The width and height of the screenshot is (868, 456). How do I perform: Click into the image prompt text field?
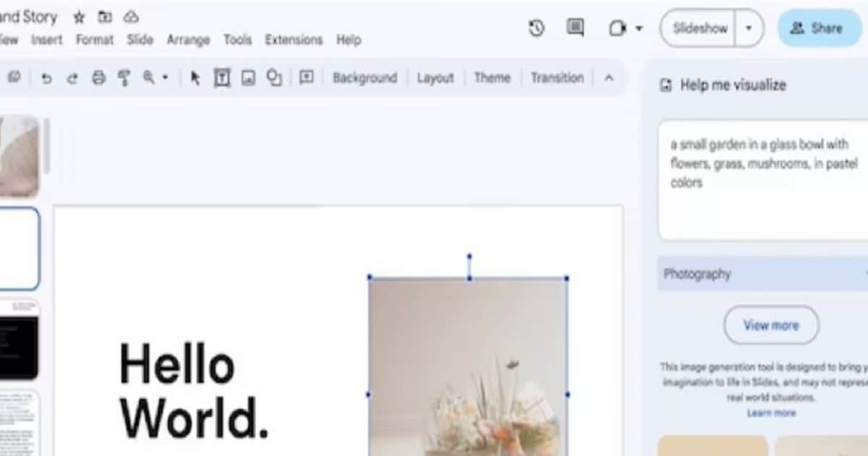[763, 181]
